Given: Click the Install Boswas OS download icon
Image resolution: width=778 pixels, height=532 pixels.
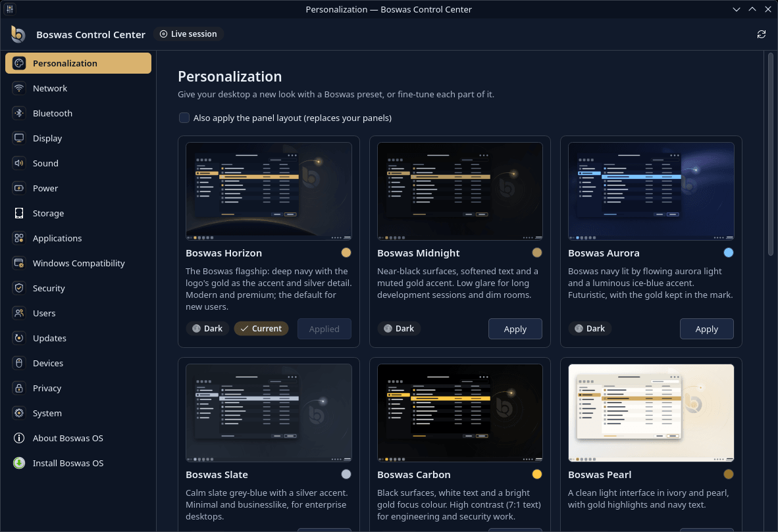Looking at the screenshot, I should [x=19, y=463].
